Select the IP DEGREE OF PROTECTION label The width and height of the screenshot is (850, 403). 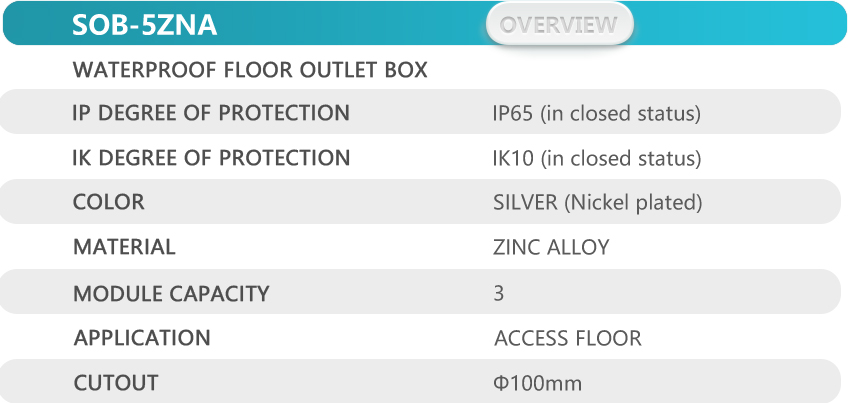point(211,113)
